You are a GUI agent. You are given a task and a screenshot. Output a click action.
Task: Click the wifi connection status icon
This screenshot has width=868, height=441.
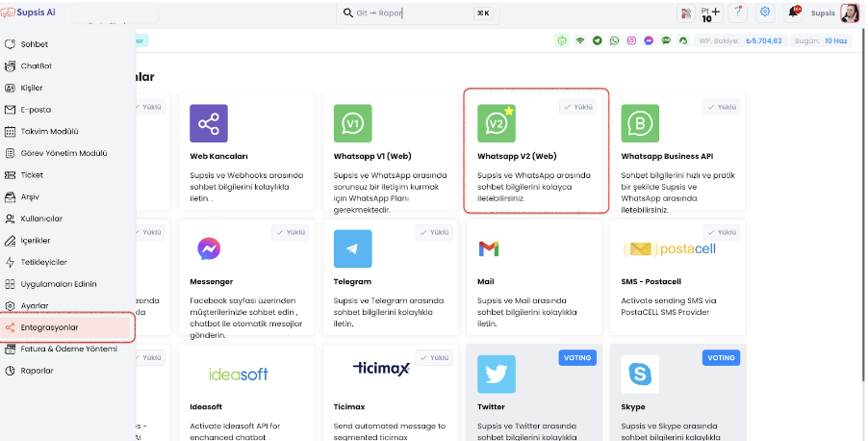click(579, 40)
